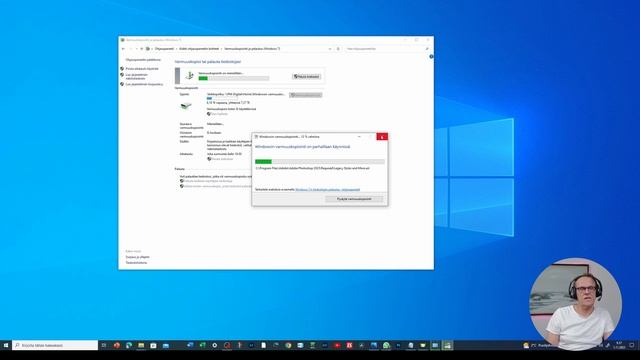640x360 pixels.
Task: Click the backup dialog's green progress bar
Action: coord(320,162)
